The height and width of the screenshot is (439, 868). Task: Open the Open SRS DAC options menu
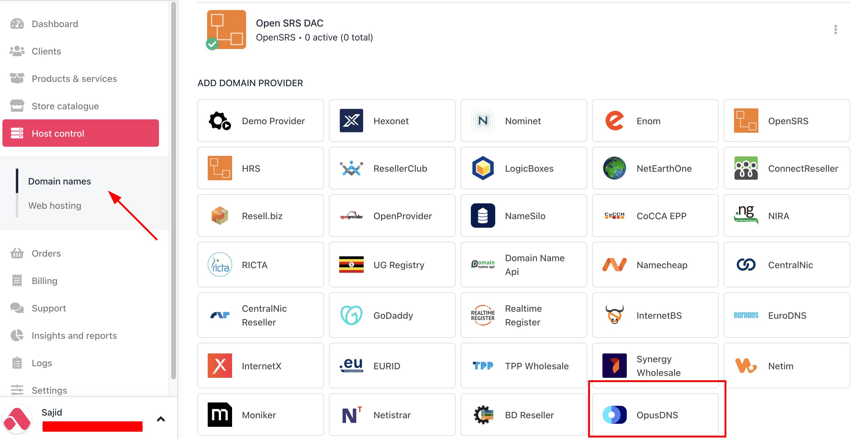pyautogui.click(x=836, y=30)
